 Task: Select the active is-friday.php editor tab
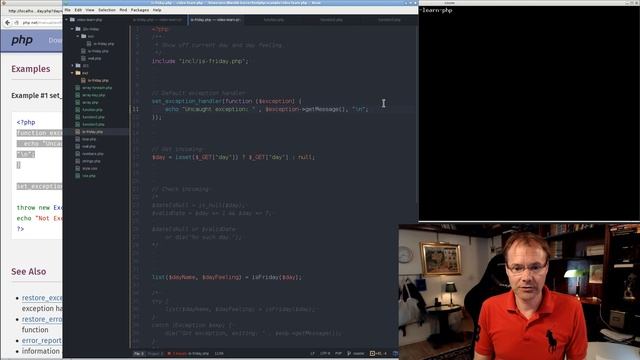point(216,20)
